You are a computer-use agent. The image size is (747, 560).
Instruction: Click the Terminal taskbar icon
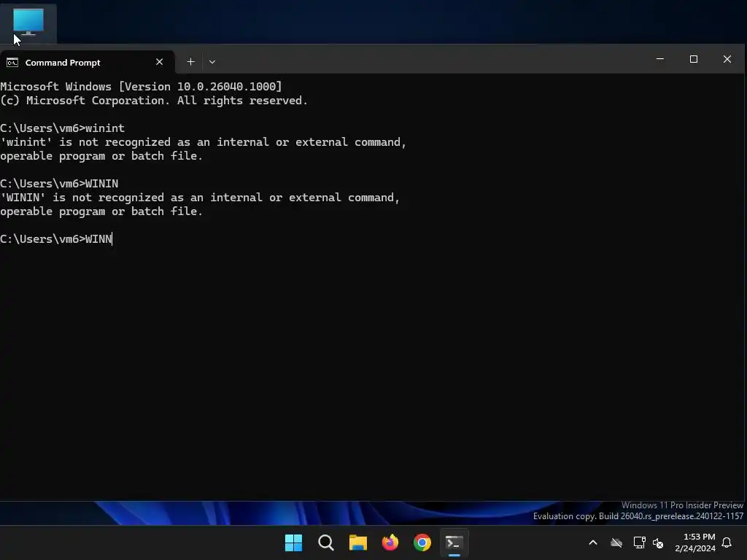(454, 542)
